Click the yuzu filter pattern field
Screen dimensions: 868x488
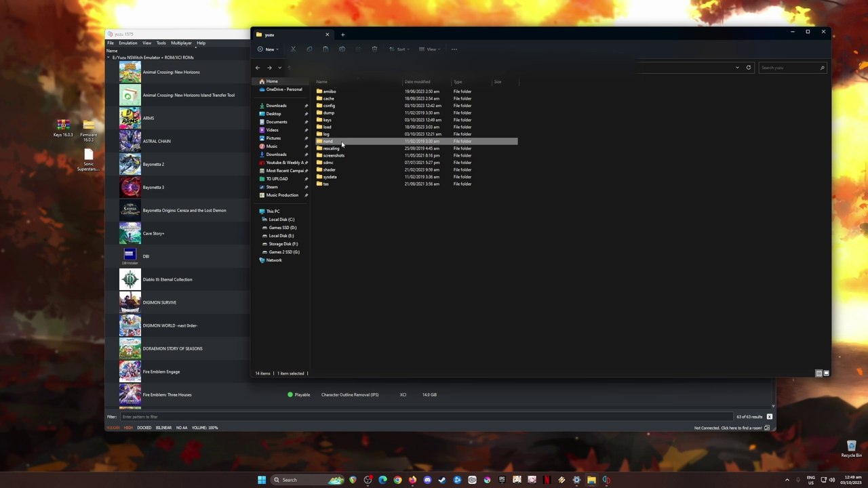point(426,417)
